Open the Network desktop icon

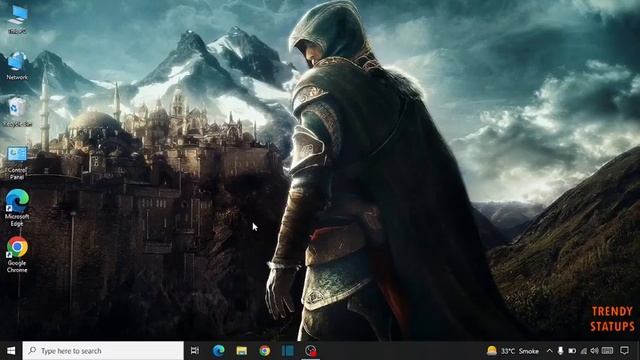click(17, 65)
